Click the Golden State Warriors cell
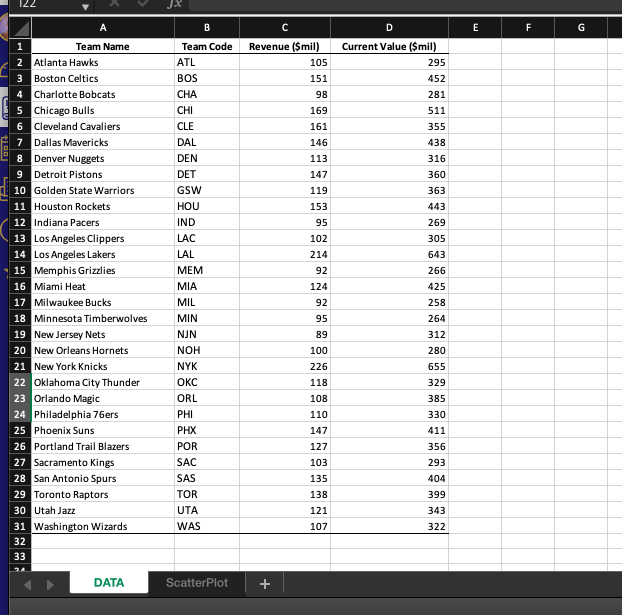The width and height of the screenshot is (622, 615). [x=103, y=190]
